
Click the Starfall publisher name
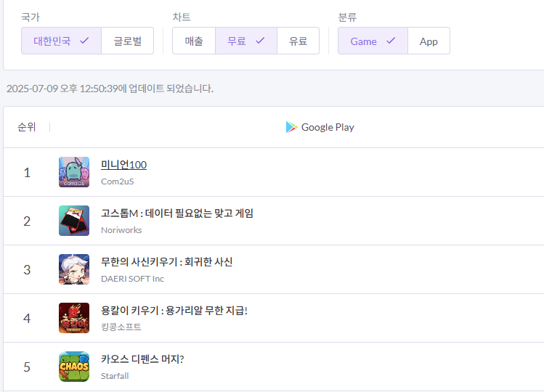115,376
